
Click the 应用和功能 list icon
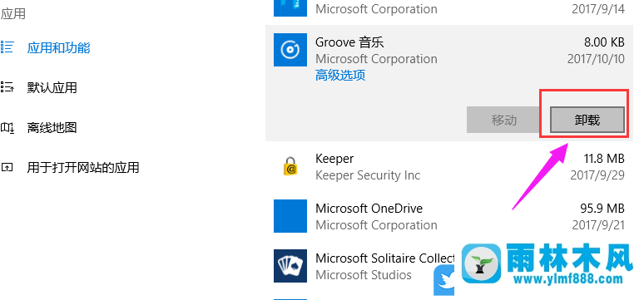[7, 47]
